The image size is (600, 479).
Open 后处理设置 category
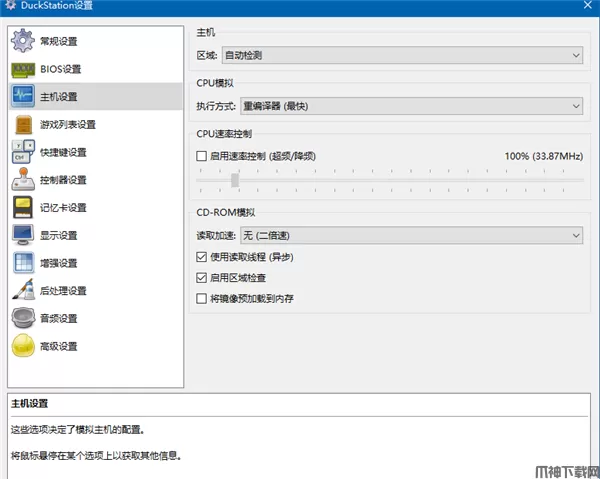point(95,290)
